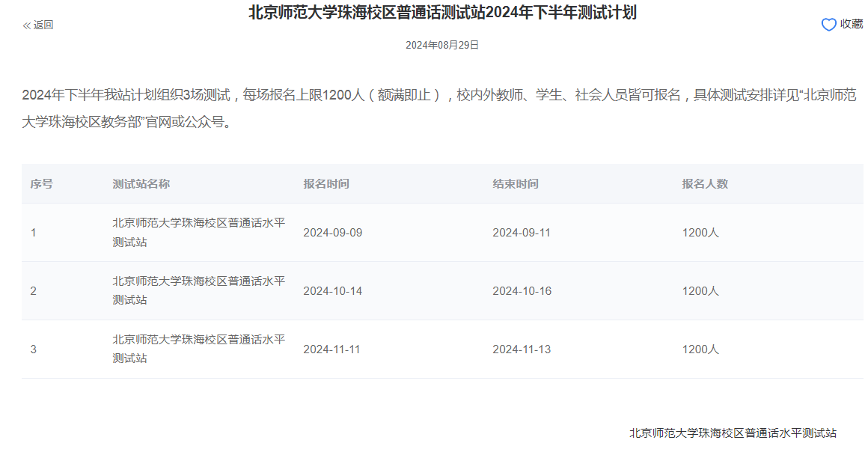This screenshot has width=868, height=452.
Task: Click end date 2024-09-11
Action: [x=522, y=233]
